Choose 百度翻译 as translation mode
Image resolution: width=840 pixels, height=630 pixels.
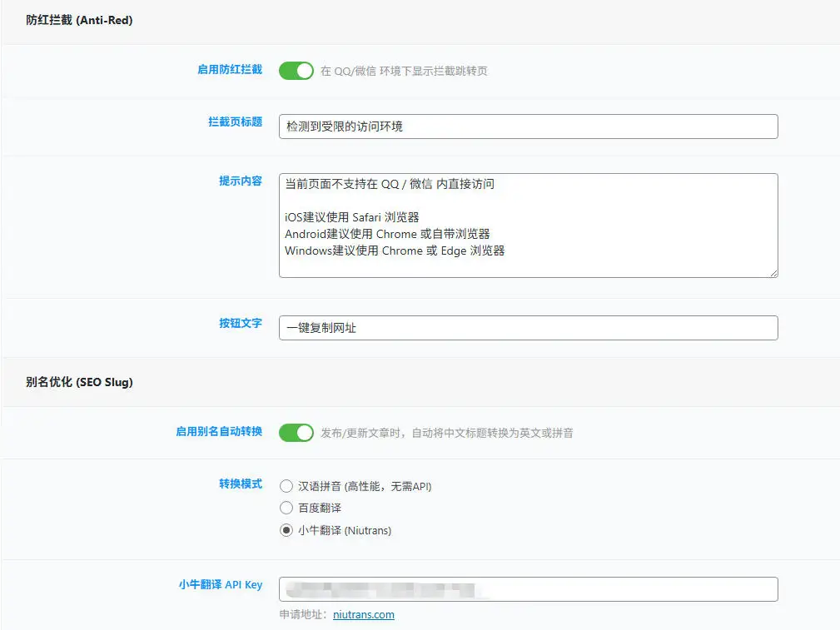(286, 508)
